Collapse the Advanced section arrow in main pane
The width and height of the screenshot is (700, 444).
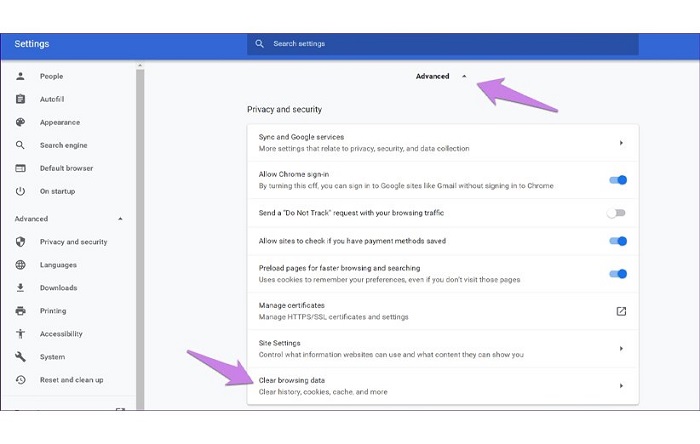pyautogui.click(x=464, y=76)
